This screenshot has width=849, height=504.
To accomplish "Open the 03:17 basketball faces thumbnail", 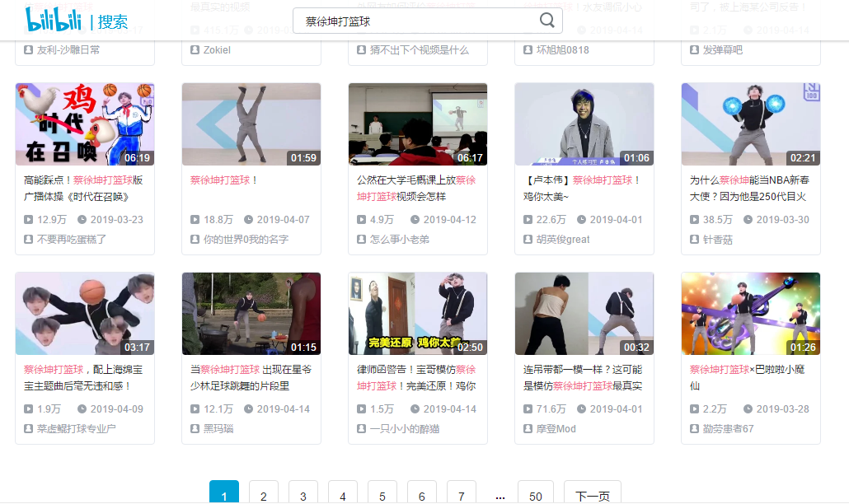I will (85, 314).
